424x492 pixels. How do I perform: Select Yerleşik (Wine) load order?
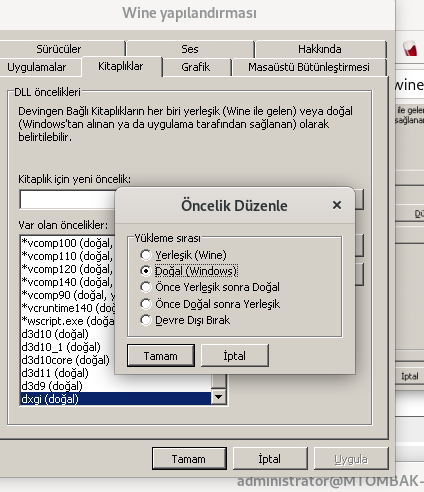(146, 255)
